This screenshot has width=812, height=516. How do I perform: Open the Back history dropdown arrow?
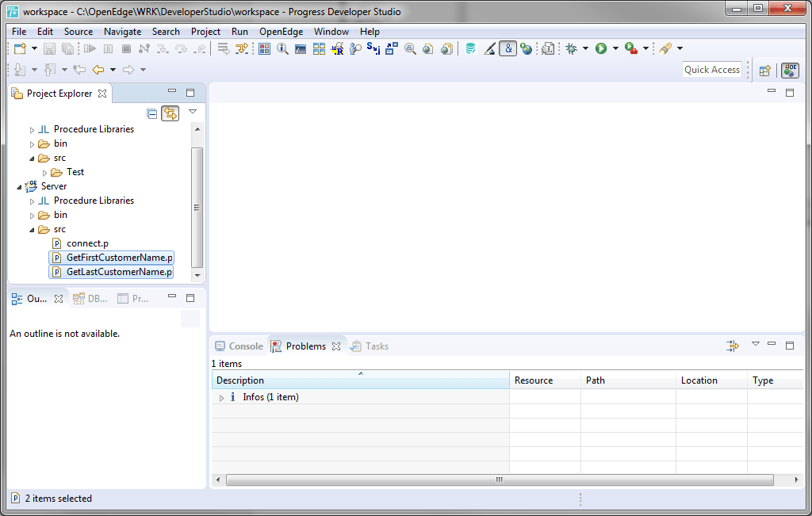pos(113,69)
